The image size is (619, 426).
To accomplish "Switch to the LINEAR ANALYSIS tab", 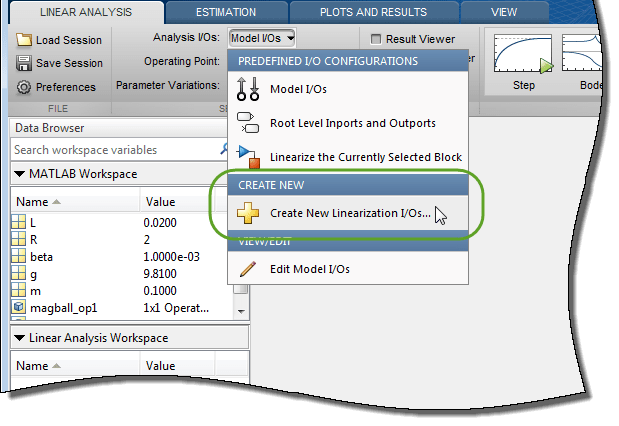I will pos(86,12).
